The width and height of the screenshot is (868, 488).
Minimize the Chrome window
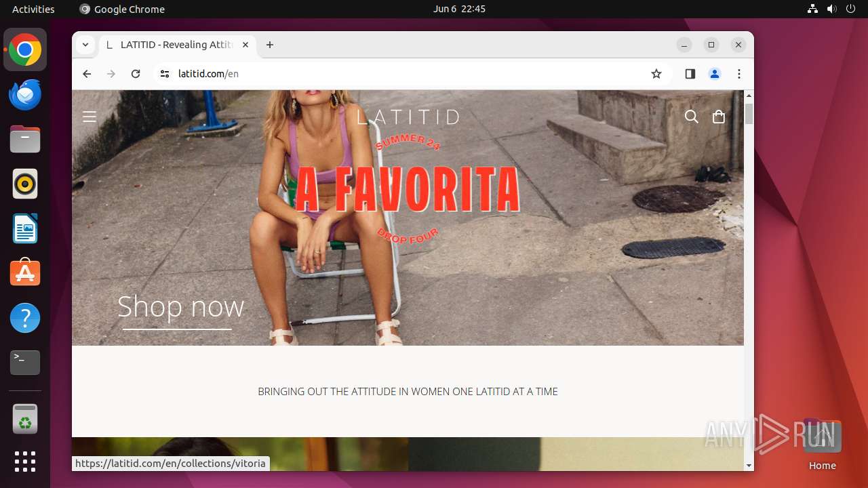684,45
